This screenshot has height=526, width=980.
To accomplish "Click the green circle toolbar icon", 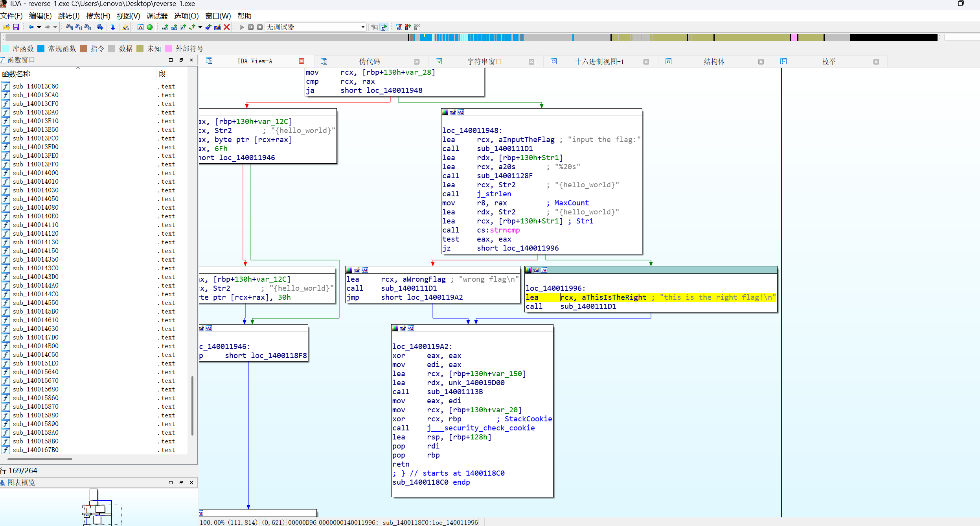I will (x=150, y=27).
